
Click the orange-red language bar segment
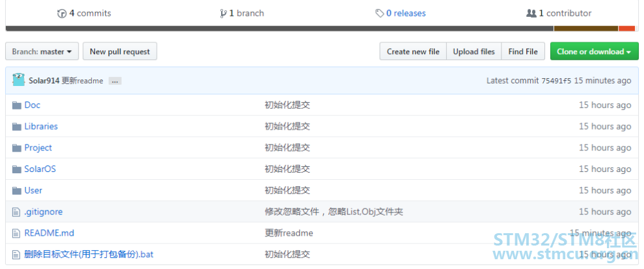pos(626,29)
